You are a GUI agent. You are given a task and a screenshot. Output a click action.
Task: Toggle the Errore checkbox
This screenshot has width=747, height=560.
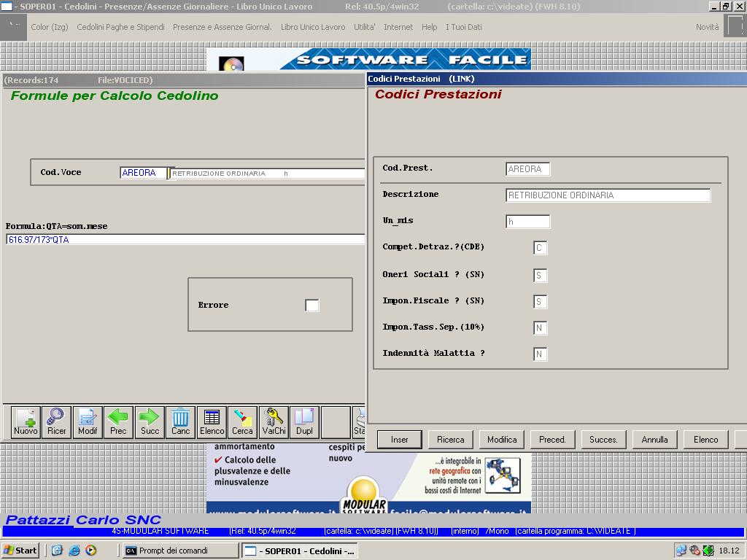pos(312,306)
